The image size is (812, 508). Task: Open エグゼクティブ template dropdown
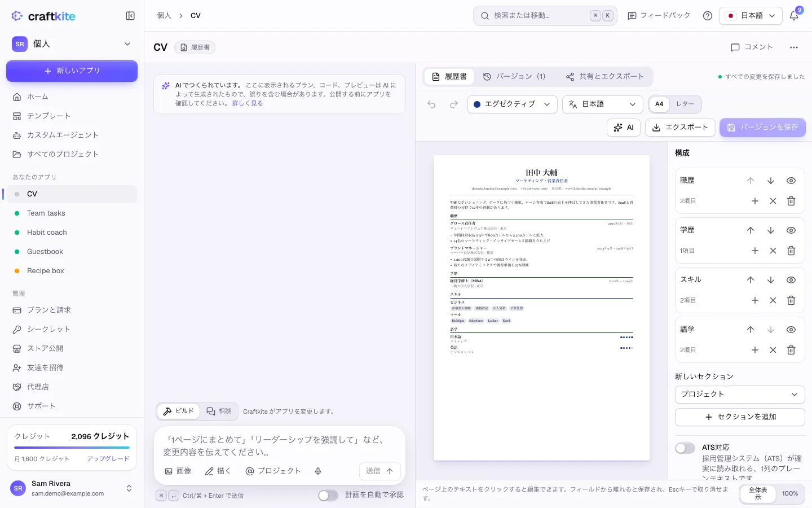(512, 104)
